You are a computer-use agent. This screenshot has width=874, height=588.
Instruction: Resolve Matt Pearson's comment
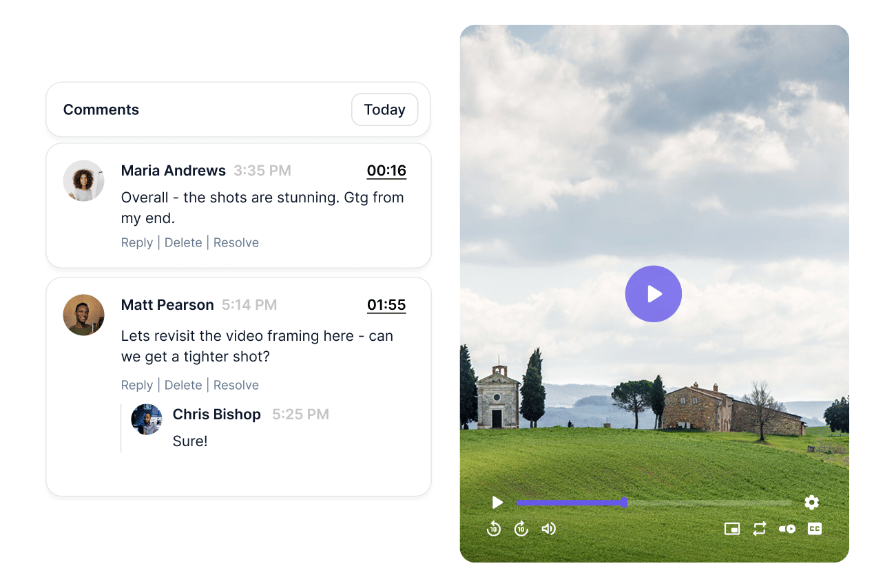point(236,385)
